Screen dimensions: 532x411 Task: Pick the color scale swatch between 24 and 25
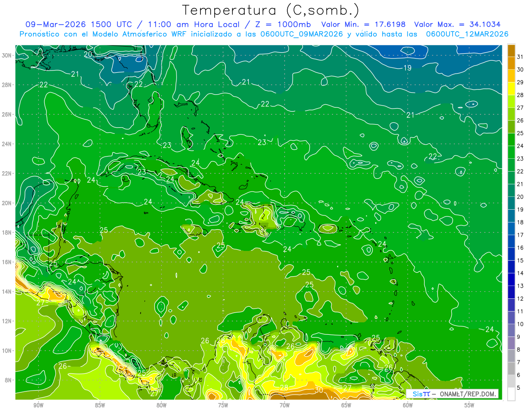pos(511,140)
